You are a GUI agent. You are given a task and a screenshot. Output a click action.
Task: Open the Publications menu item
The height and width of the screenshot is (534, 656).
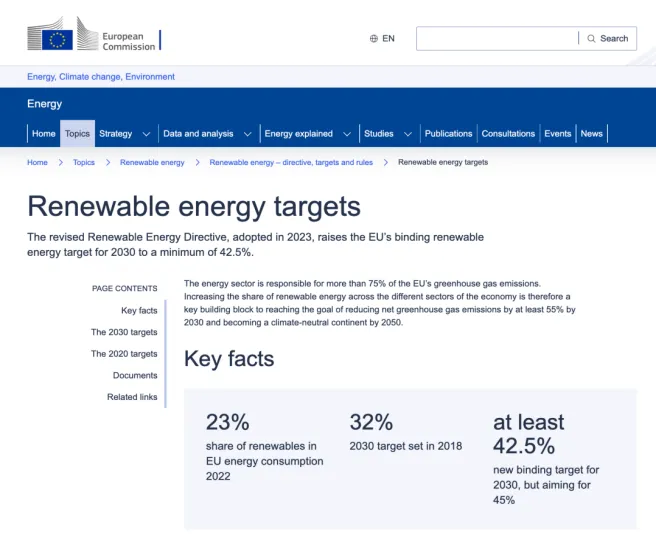tap(448, 134)
